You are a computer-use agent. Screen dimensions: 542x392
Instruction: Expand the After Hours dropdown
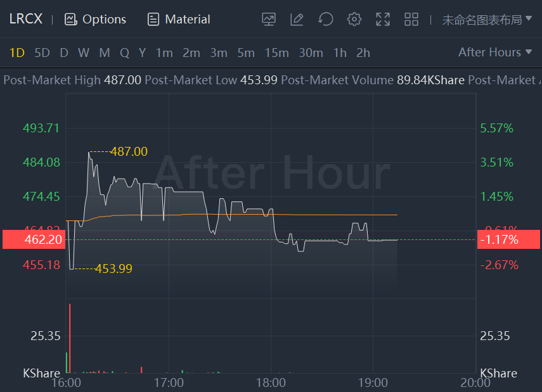tap(495, 53)
